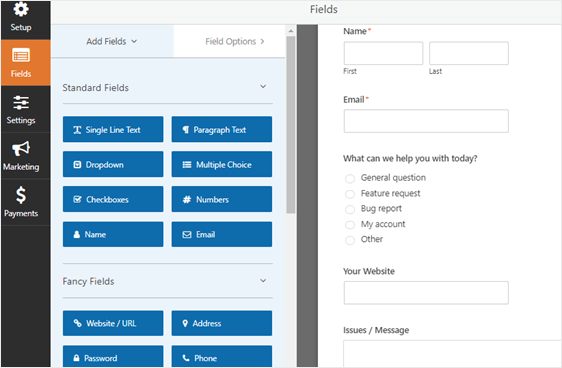Add a Dropdown field
The width and height of the screenshot is (562, 368).
coord(113,164)
